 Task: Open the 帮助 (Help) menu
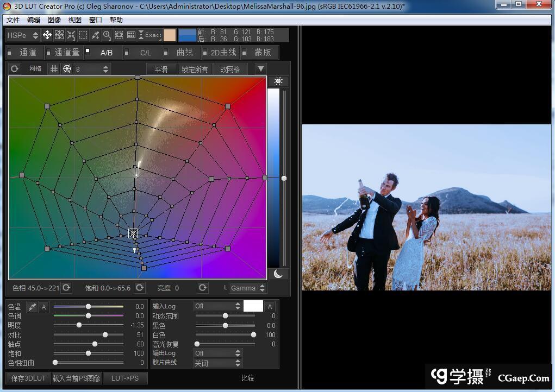(116, 20)
